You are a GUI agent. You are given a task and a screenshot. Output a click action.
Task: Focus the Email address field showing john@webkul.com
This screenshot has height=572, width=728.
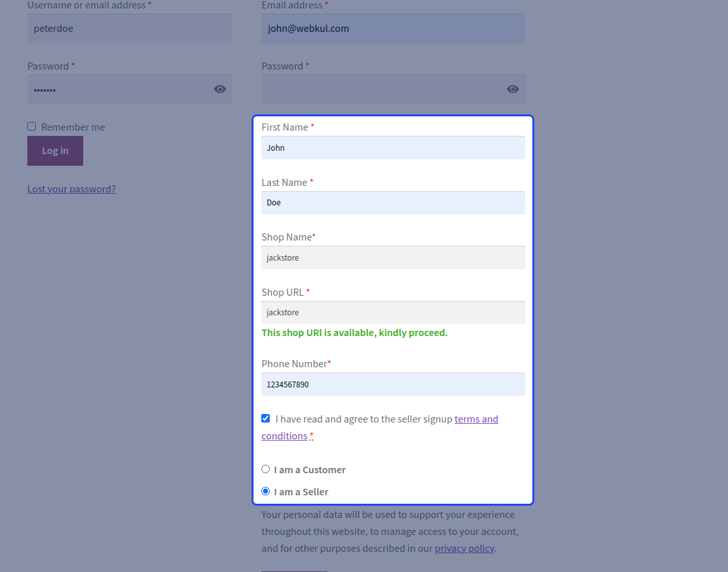tap(393, 28)
